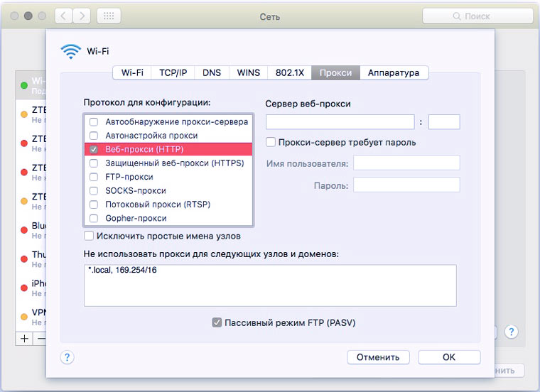Select the Прокси tab
Screen dimensions: 540x392
(336, 72)
